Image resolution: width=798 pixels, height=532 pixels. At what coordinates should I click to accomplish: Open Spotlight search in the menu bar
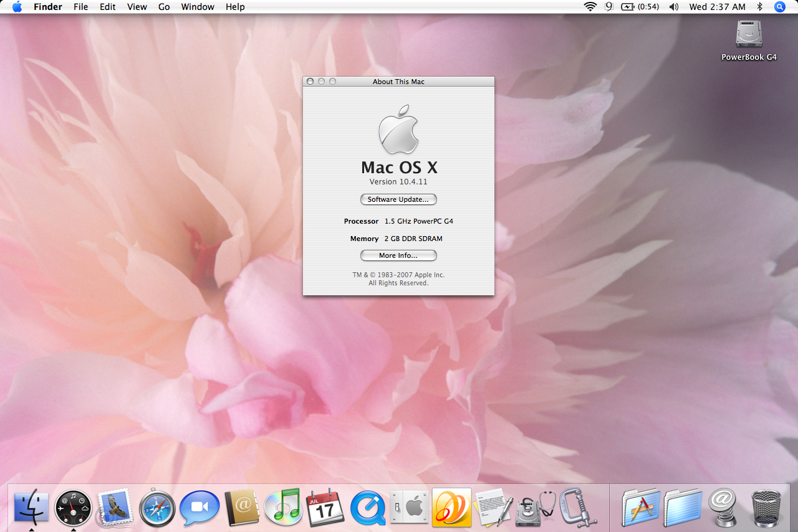(x=779, y=7)
